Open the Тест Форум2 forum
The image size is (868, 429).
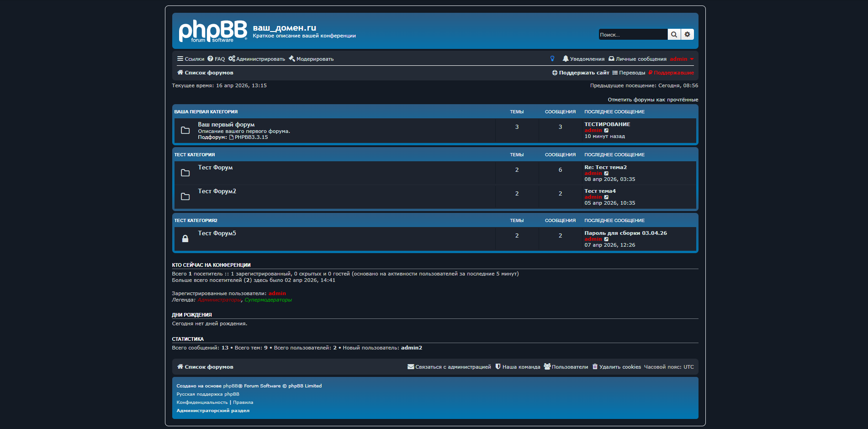pos(217,191)
